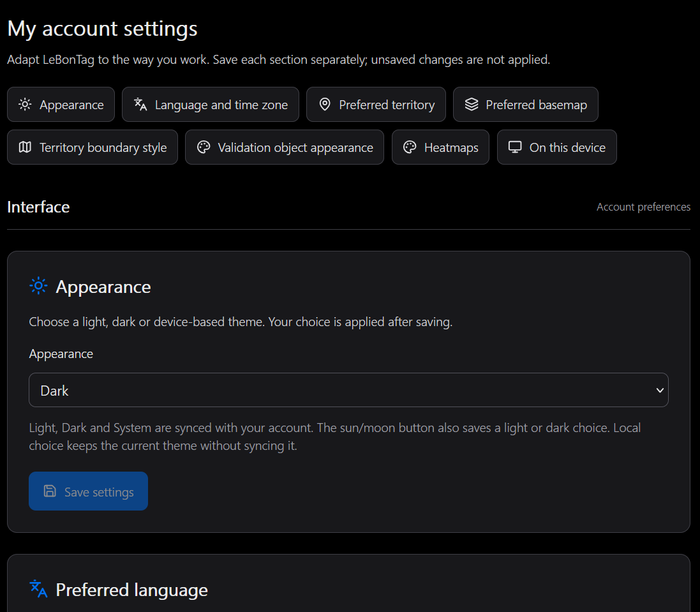Click the subtitle starting 'Adapt LeBonTag'
This screenshot has width=700, height=612.
tap(279, 60)
